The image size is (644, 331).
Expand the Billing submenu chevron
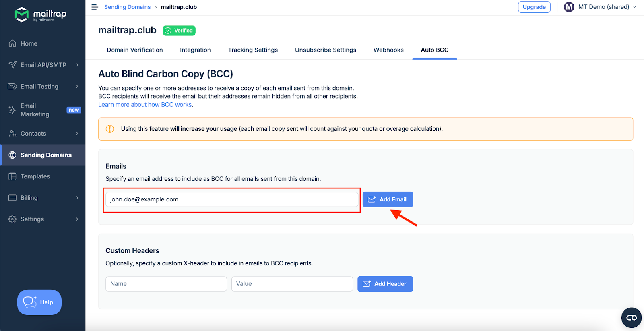[x=77, y=198]
